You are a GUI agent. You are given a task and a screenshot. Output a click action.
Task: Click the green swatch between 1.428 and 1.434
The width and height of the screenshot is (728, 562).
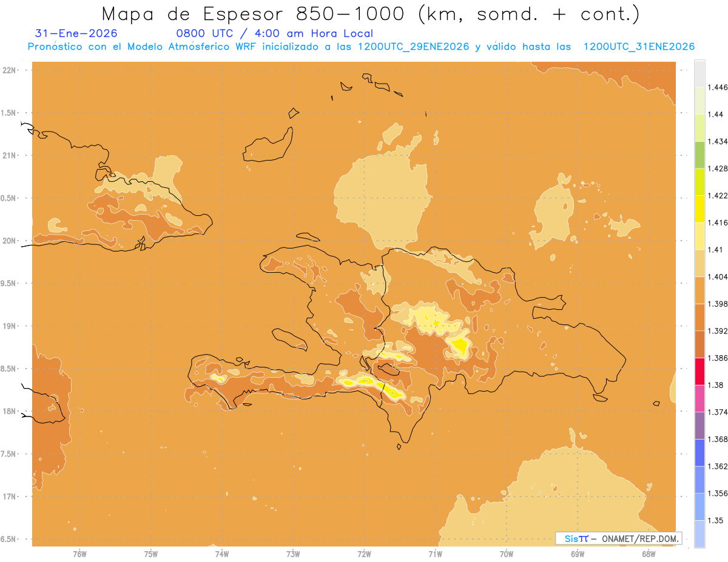coord(699,155)
